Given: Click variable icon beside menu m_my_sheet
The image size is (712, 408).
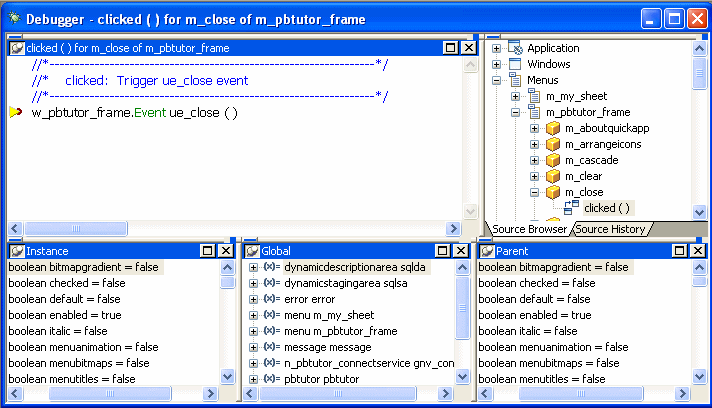Looking at the screenshot, I should 272,315.
